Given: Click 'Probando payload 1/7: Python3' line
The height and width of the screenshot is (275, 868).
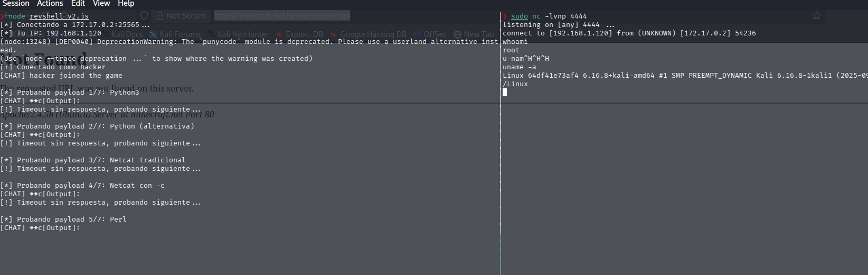Looking at the screenshot, I should [70, 93].
